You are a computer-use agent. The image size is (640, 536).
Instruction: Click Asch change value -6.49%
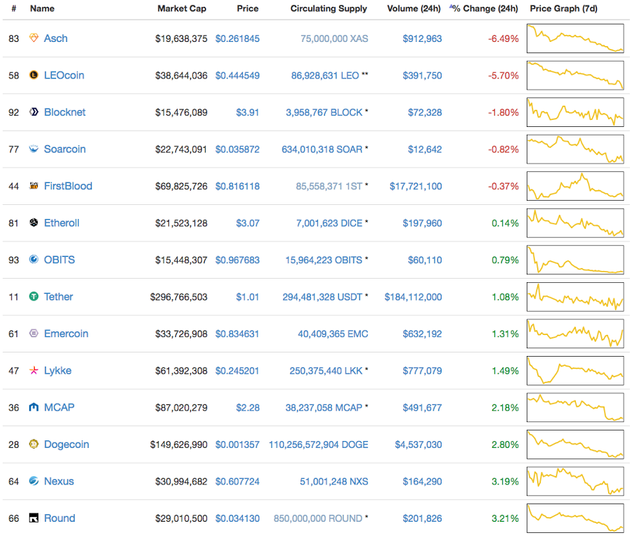(504, 39)
